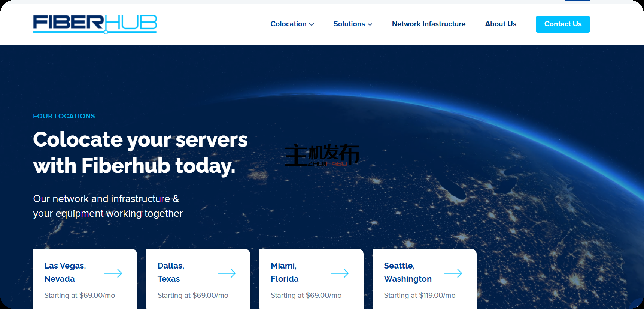Click the watermark logo over the globe
The image size is (644, 309).
tap(322, 155)
